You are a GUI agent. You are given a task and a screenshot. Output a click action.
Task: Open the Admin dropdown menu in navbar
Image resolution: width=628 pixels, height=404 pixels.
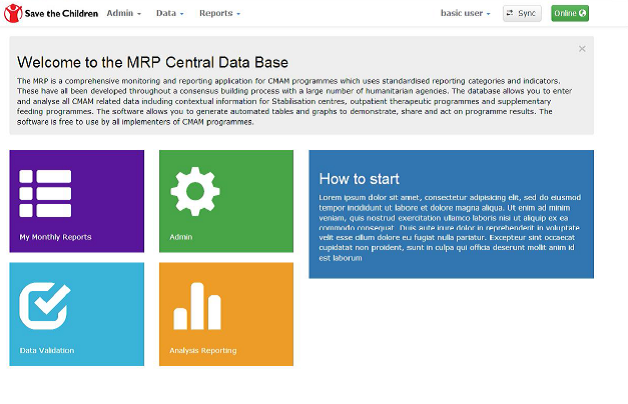(x=124, y=13)
